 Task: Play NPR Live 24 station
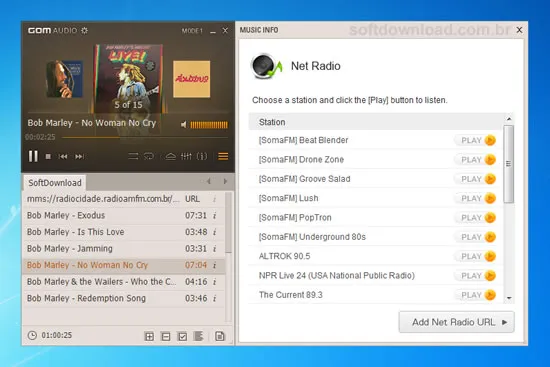tap(475, 276)
